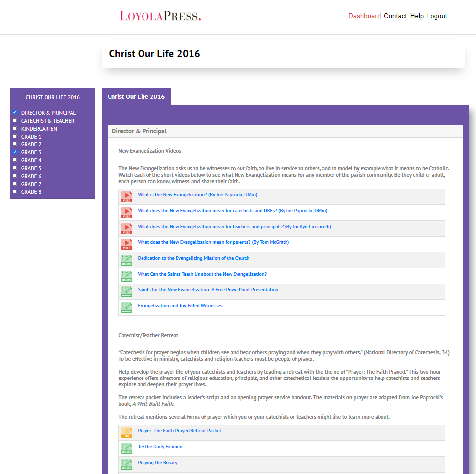
Task: Open Evangelization and Joy-Filled Witnesses link
Action: pos(180,305)
